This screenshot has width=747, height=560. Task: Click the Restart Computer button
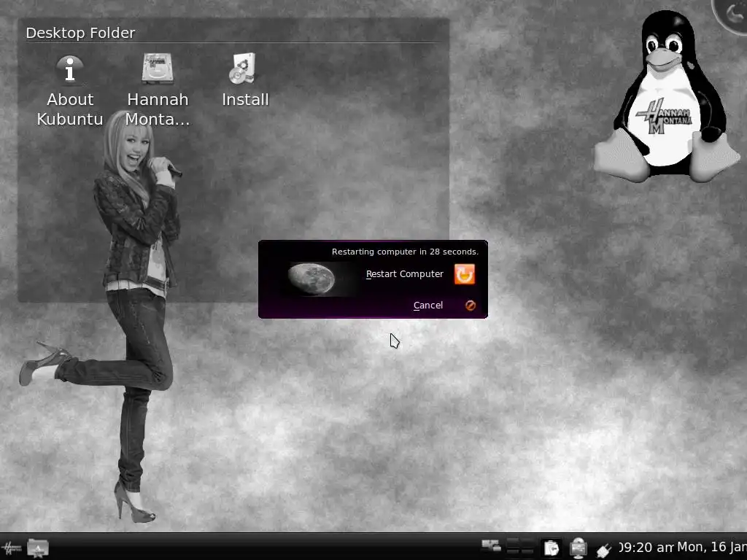(x=420, y=274)
